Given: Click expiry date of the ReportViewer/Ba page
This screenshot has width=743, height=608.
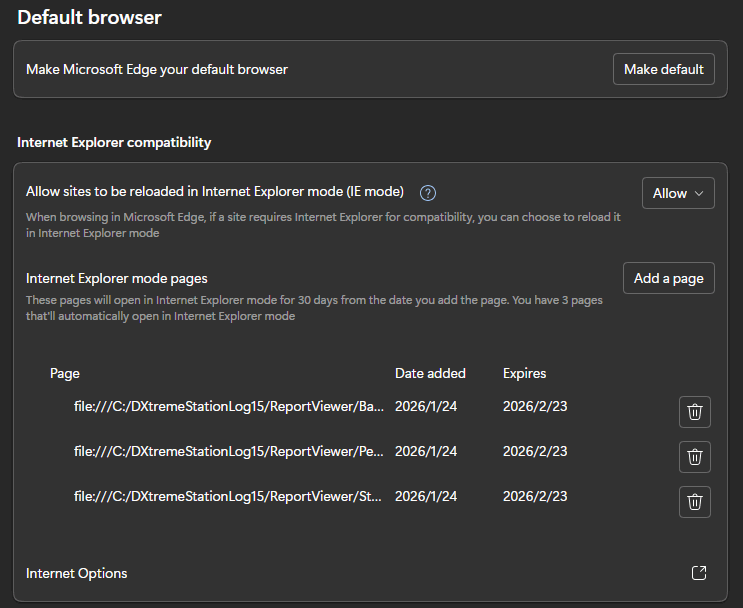Looking at the screenshot, I should tap(535, 406).
